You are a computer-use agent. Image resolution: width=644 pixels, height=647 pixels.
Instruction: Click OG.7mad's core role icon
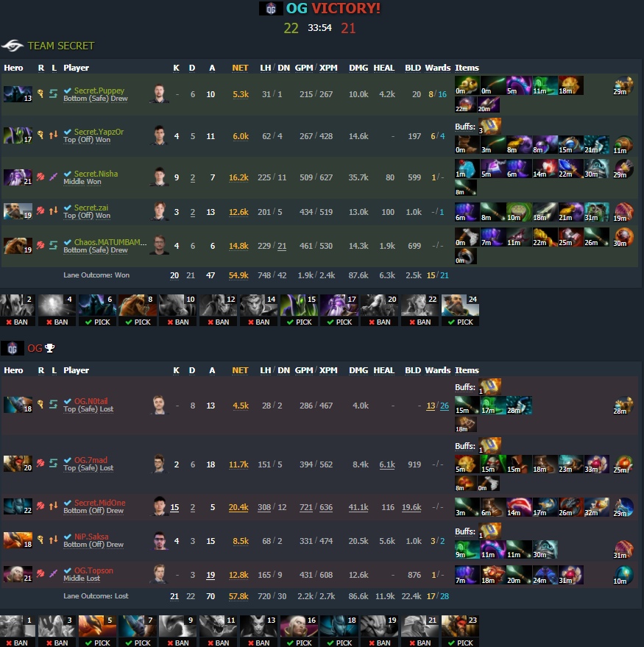pos(40,464)
